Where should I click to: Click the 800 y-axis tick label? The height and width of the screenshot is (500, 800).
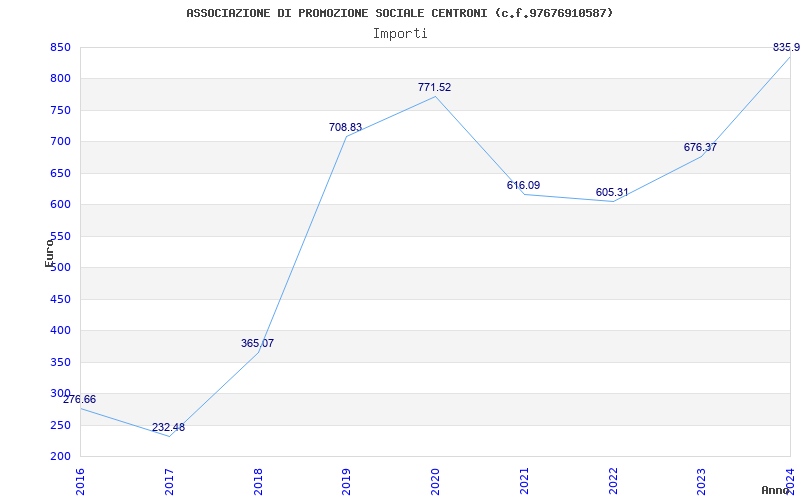(60, 79)
